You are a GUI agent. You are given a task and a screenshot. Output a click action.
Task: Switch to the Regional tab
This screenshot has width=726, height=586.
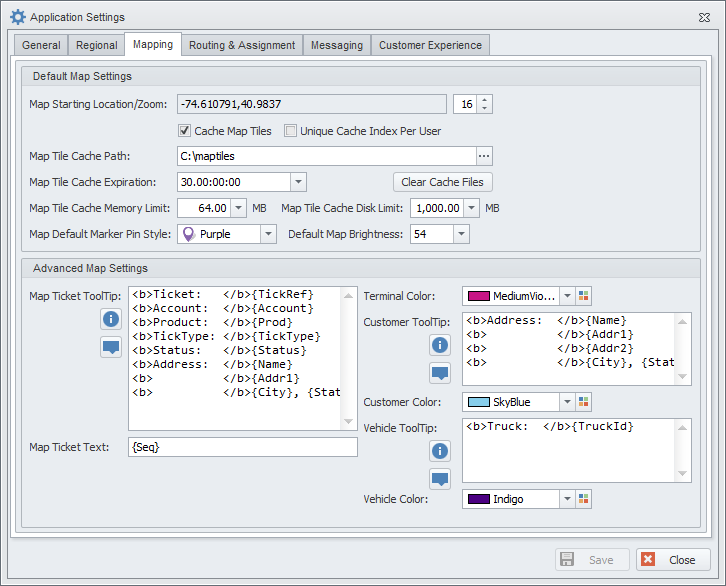point(97,45)
